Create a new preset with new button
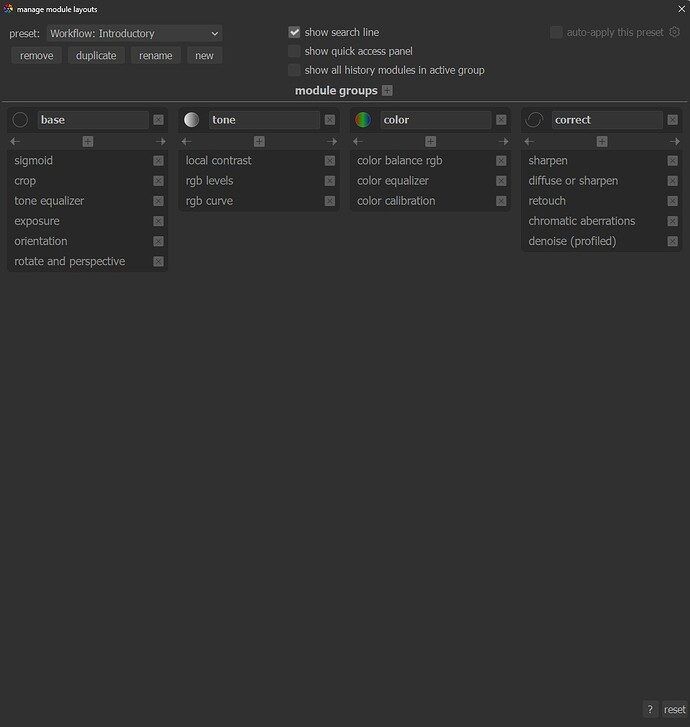Image resolution: width=690 pixels, height=727 pixels. click(x=204, y=56)
